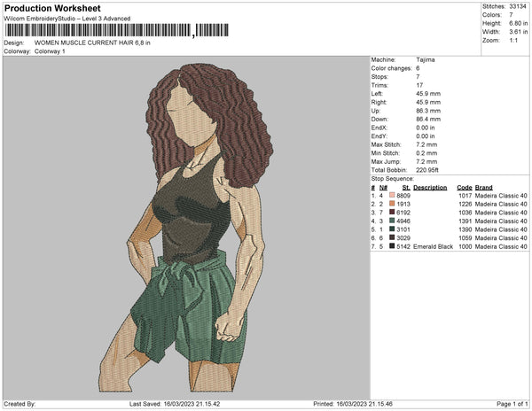This screenshot has width=532, height=411.
Task: Select the EndX value 0.00 in
Action: click(x=426, y=128)
